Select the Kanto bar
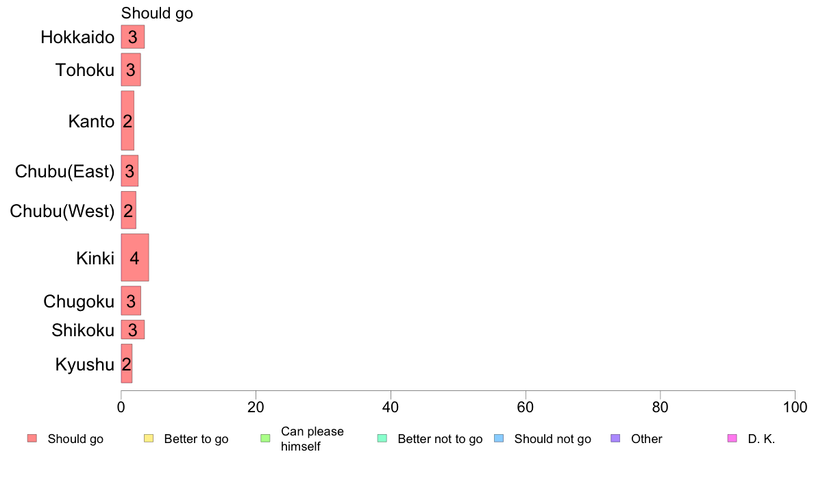This screenshot has height=504, width=814. (x=127, y=121)
